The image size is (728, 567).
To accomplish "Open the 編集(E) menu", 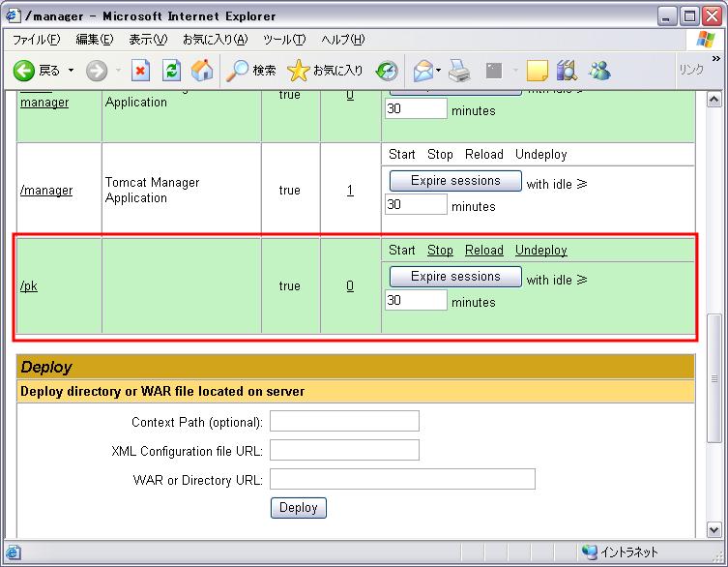I will pos(95,40).
